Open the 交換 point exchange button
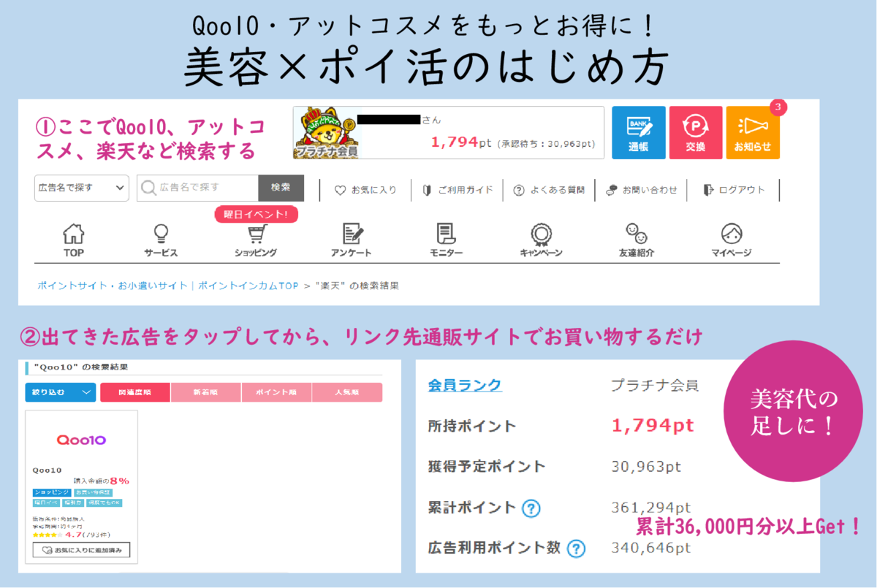Image resolution: width=877 pixels, height=588 pixels. click(x=696, y=133)
